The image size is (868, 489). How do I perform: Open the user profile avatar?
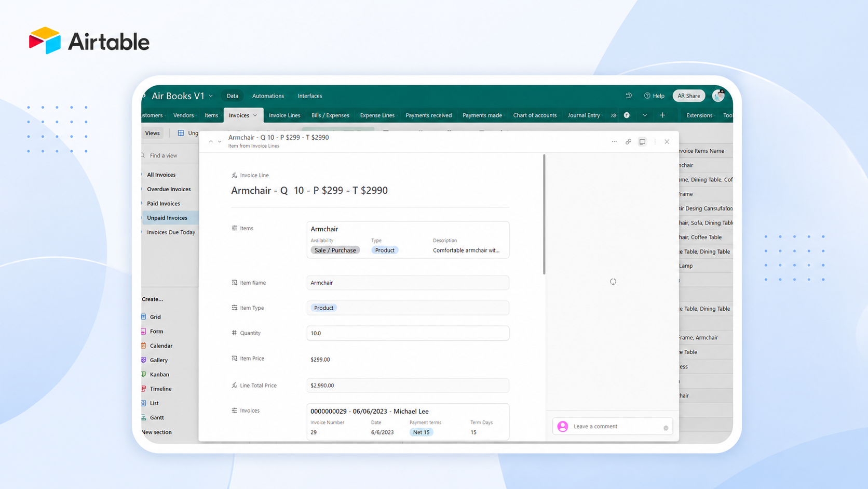point(718,95)
